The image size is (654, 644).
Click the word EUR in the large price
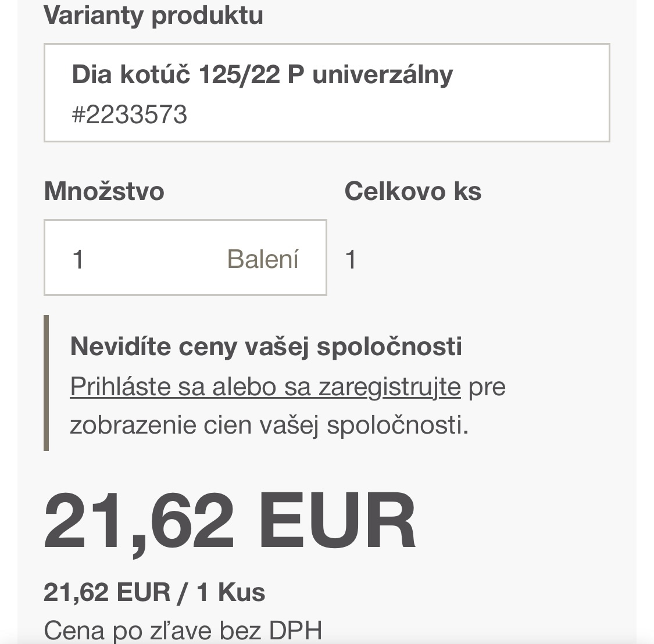click(337, 521)
